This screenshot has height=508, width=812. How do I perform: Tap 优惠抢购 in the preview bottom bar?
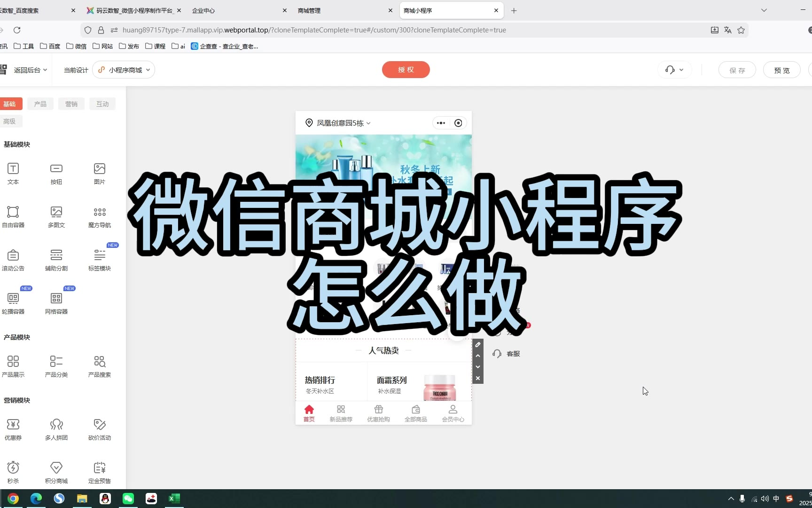pyautogui.click(x=379, y=413)
